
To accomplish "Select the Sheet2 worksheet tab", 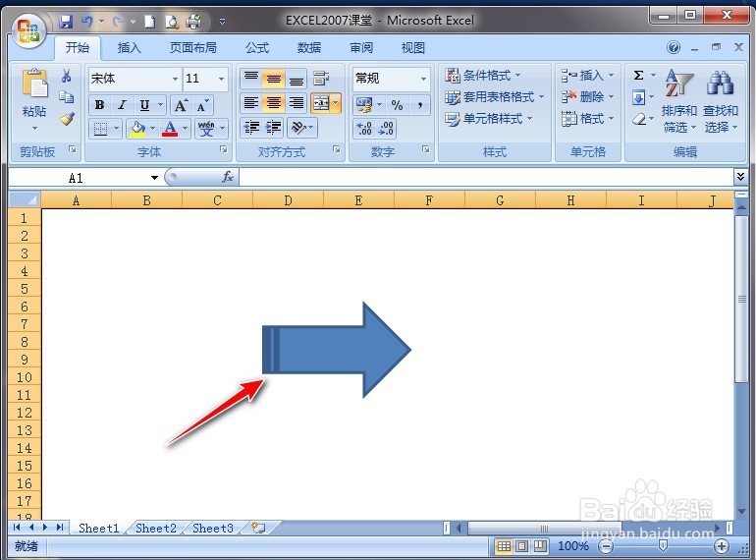I will click(x=156, y=529).
